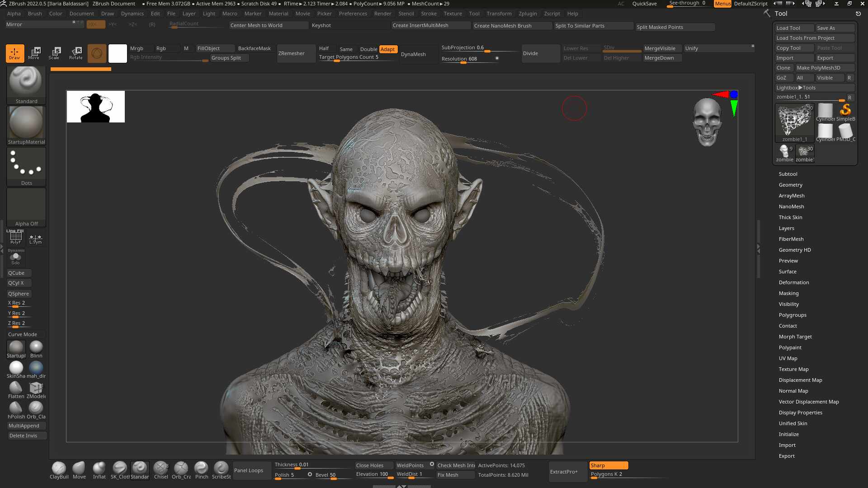Select the Draw mode icon
868x488 pixels.
pyautogui.click(x=15, y=53)
